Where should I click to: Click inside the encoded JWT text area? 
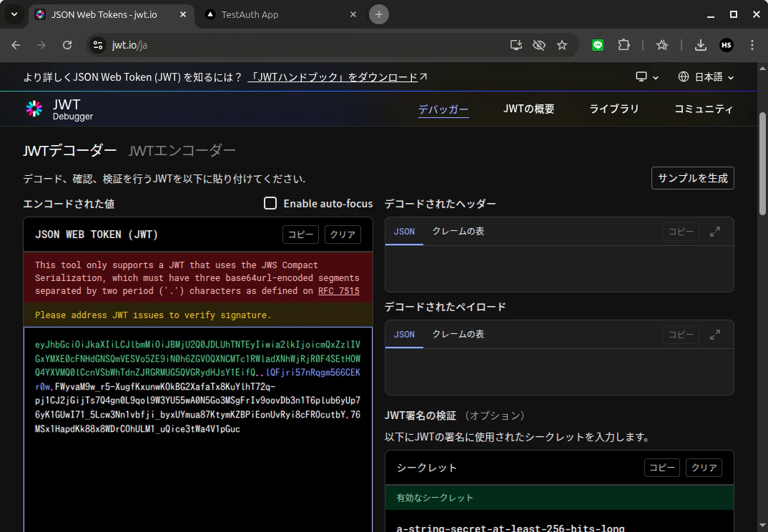click(198, 430)
